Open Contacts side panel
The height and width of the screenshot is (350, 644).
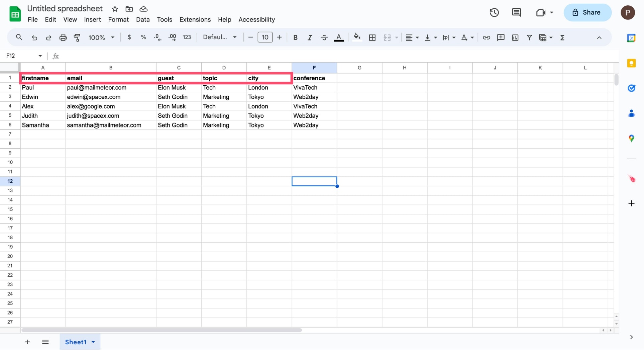(x=631, y=113)
